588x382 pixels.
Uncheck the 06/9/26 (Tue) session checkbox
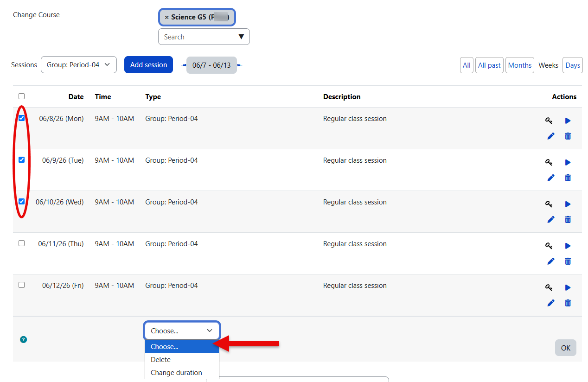(21, 159)
